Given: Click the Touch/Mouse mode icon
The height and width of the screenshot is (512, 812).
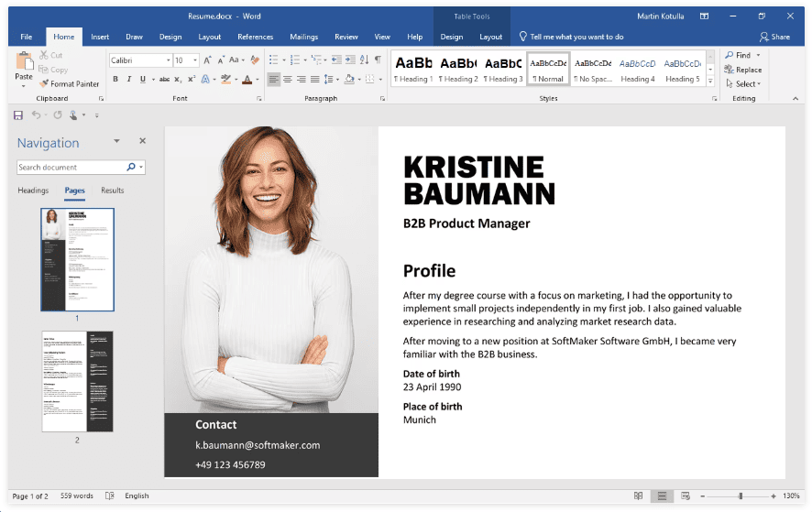Looking at the screenshot, I should (x=74, y=114).
